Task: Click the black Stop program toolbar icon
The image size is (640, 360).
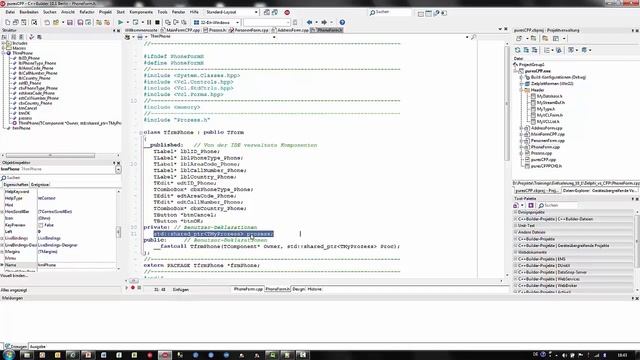Action: click(x=157, y=22)
